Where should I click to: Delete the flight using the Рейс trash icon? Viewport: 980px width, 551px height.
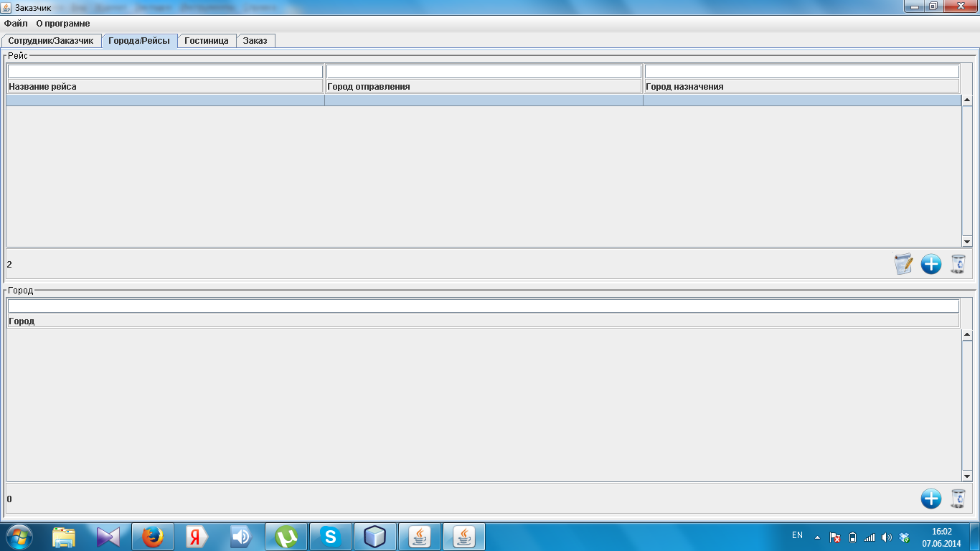pyautogui.click(x=958, y=264)
